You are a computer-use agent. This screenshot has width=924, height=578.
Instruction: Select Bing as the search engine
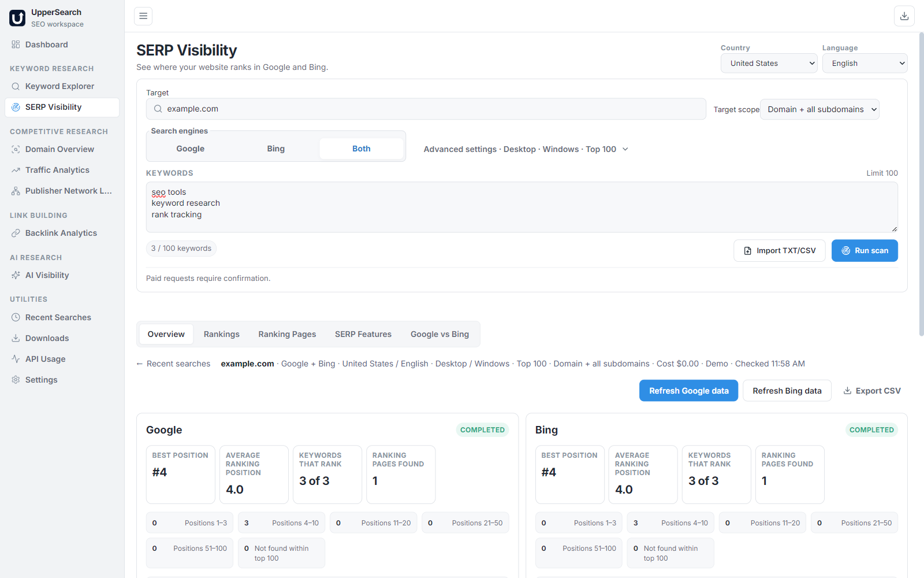(276, 149)
